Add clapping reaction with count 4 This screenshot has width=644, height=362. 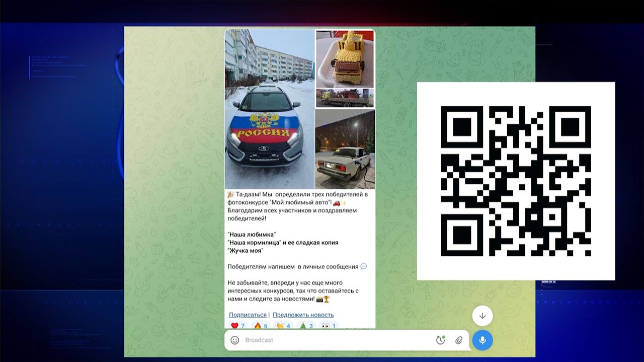click(283, 325)
